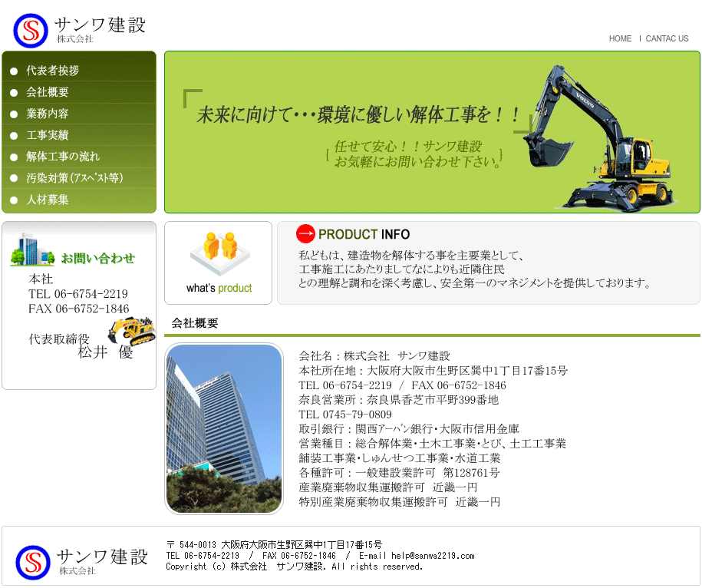The height and width of the screenshot is (588, 702).
Task: Open 解体工事の流れ from the sidebar
Action: click(x=63, y=157)
